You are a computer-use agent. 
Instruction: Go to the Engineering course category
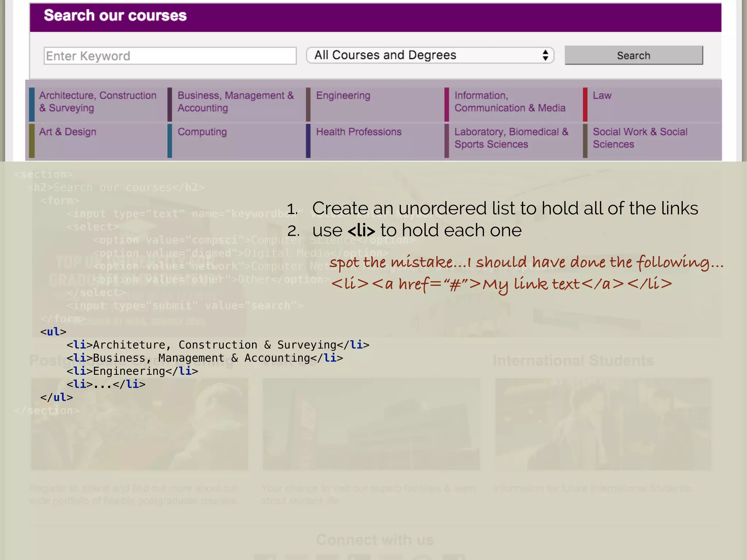tap(343, 96)
